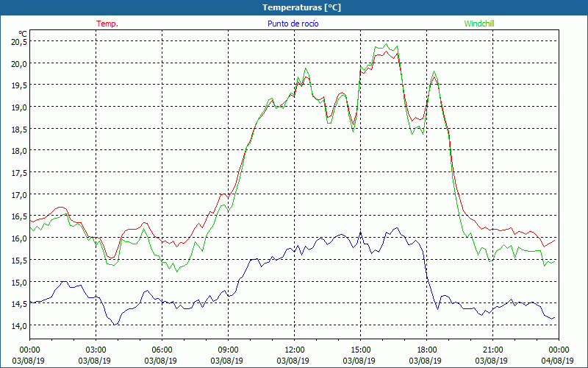This screenshot has height=368, width=588.
Task: Click the '15,0' y-axis value
Action: (x=19, y=282)
